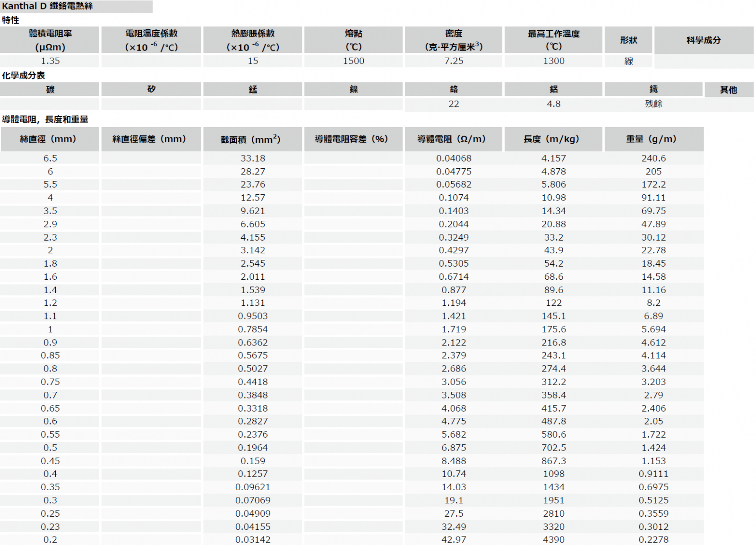The height and width of the screenshot is (545, 756).
Task: Click the 鎳 composition header
Action: [x=353, y=89]
